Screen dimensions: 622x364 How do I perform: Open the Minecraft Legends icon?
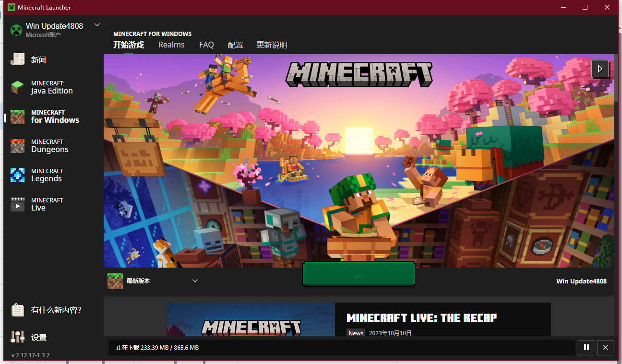tap(18, 175)
